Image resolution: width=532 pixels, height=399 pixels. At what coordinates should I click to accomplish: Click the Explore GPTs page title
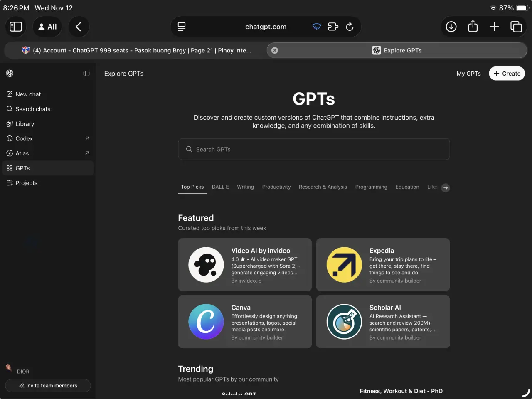(x=124, y=74)
